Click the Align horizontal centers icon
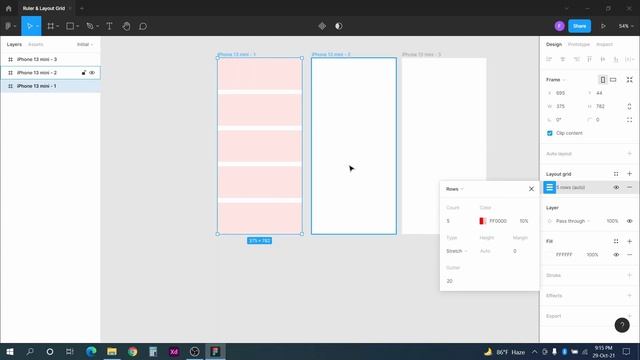The image size is (640, 360). (562, 59)
